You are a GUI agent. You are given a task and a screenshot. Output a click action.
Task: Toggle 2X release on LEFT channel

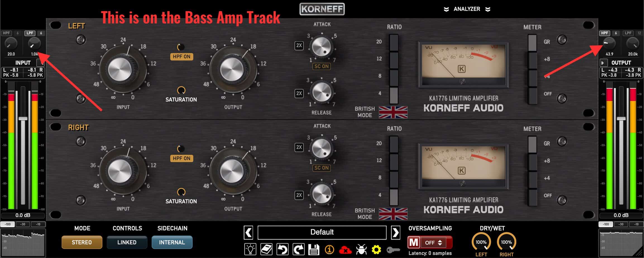299,93
